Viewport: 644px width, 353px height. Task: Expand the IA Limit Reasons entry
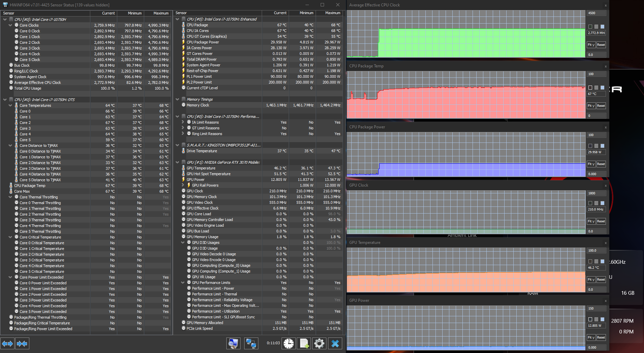[183, 122]
